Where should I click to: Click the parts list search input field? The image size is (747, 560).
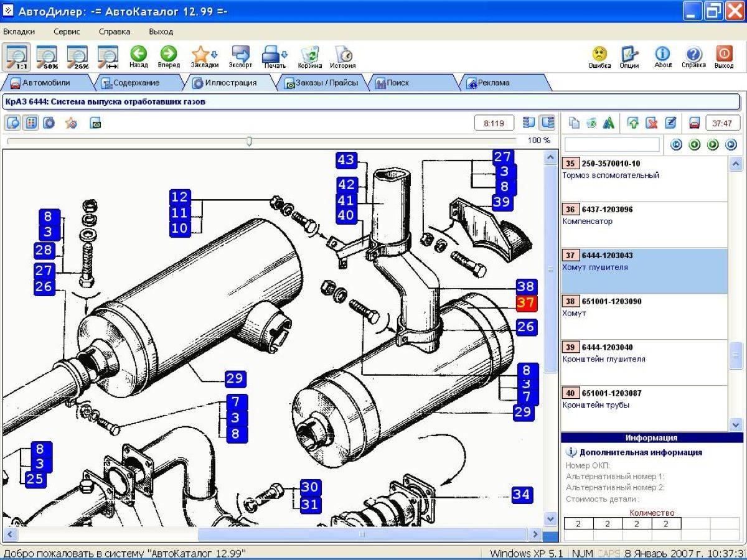[x=611, y=144]
